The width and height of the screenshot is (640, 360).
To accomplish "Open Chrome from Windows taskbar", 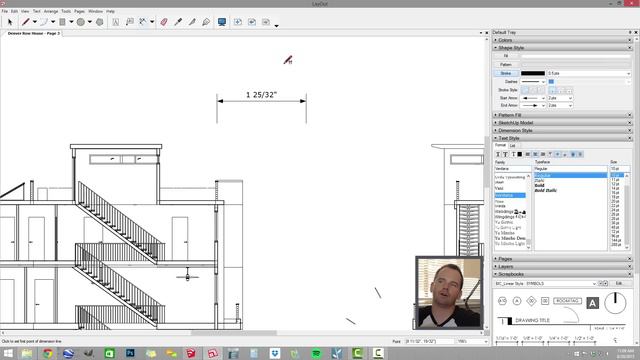I will [x=48, y=353].
